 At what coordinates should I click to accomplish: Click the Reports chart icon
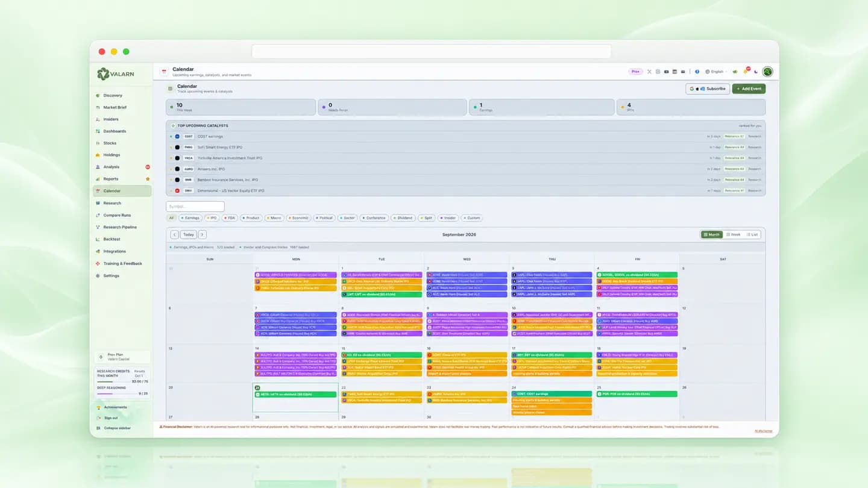[x=98, y=179]
